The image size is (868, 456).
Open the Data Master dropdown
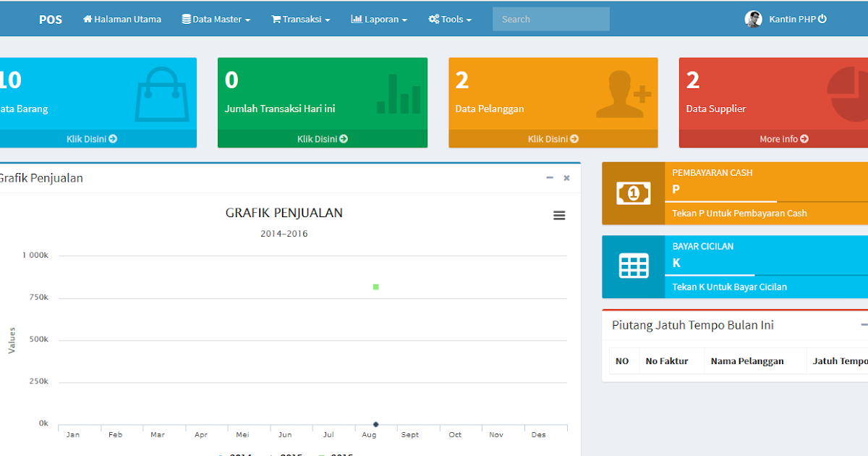click(216, 19)
